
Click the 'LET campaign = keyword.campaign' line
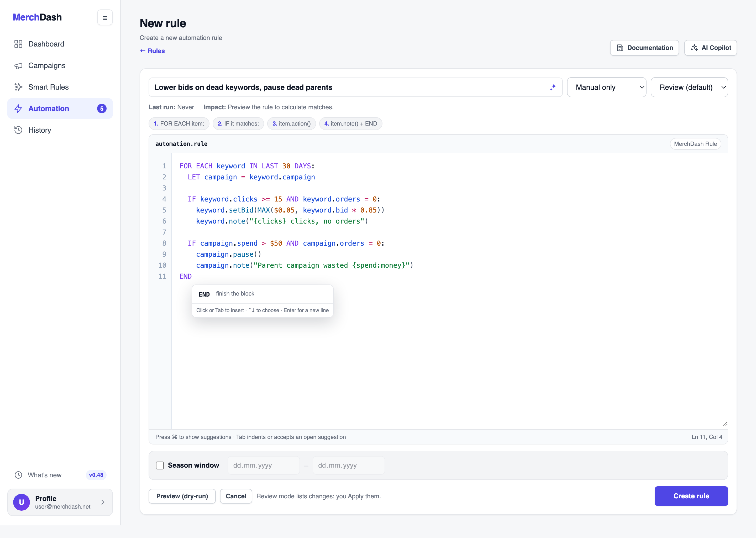[251, 177]
